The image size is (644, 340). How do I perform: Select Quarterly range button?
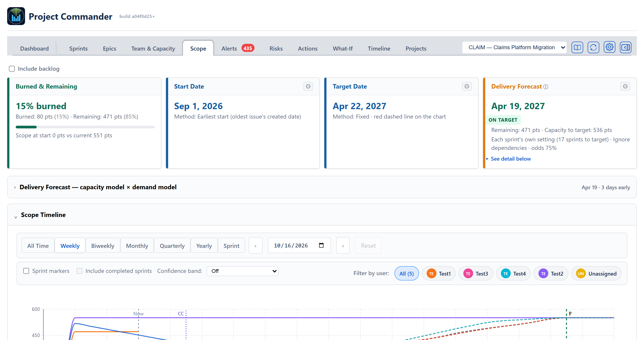click(172, 246)
